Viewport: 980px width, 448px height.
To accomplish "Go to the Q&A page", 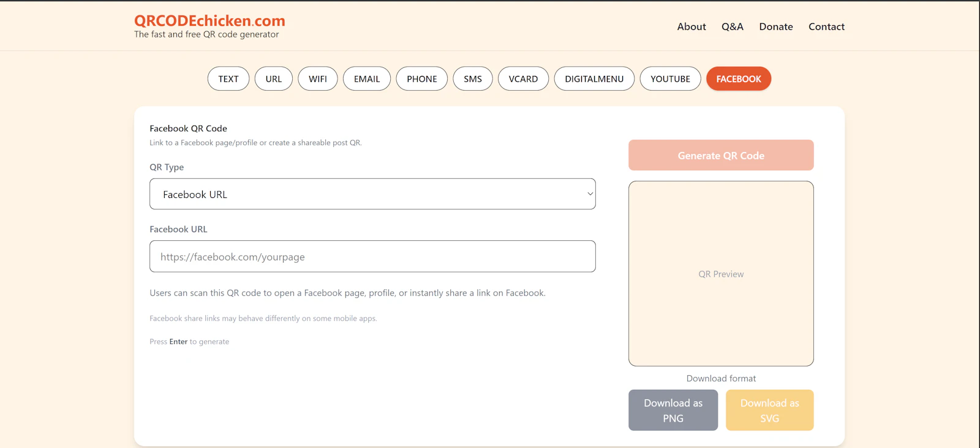I will point(733,26).
